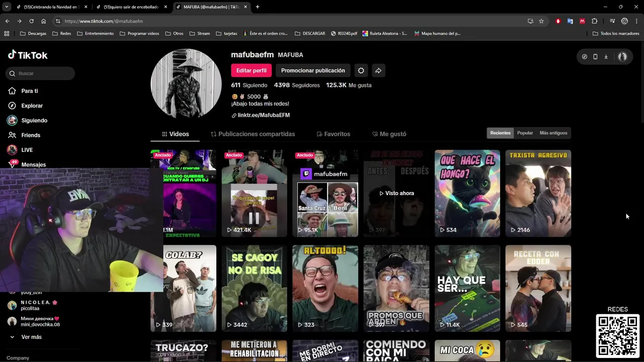Viewport: 644px width, 362px height.
Task: Open the PROMOS QUE ARDEN video
Action: [x=396, y=288]
